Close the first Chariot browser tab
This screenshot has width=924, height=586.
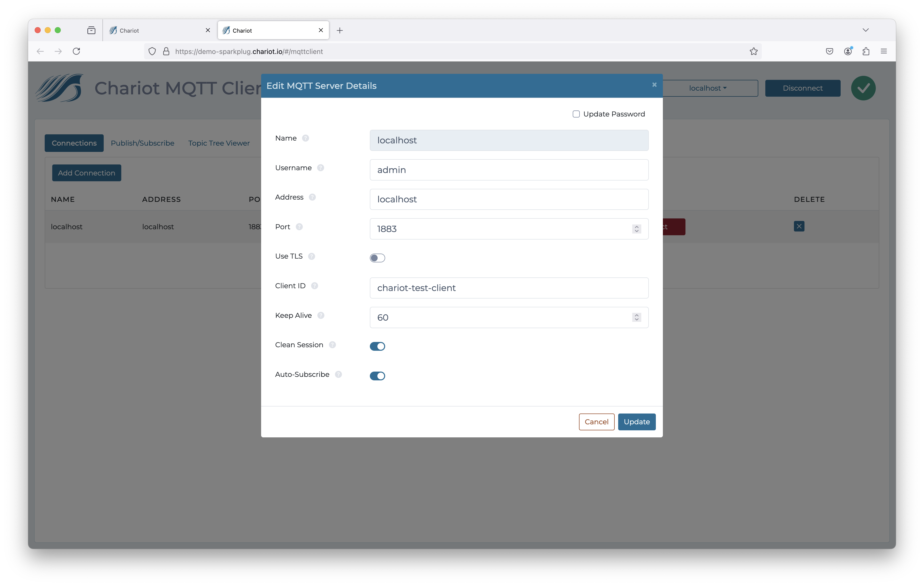pyautogui.click(x=208, y=30)
